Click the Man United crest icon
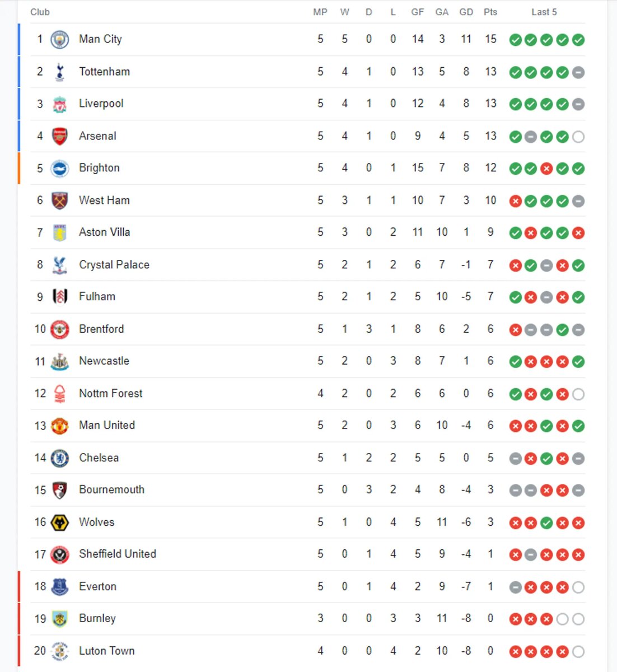 (x=60, y=426)
